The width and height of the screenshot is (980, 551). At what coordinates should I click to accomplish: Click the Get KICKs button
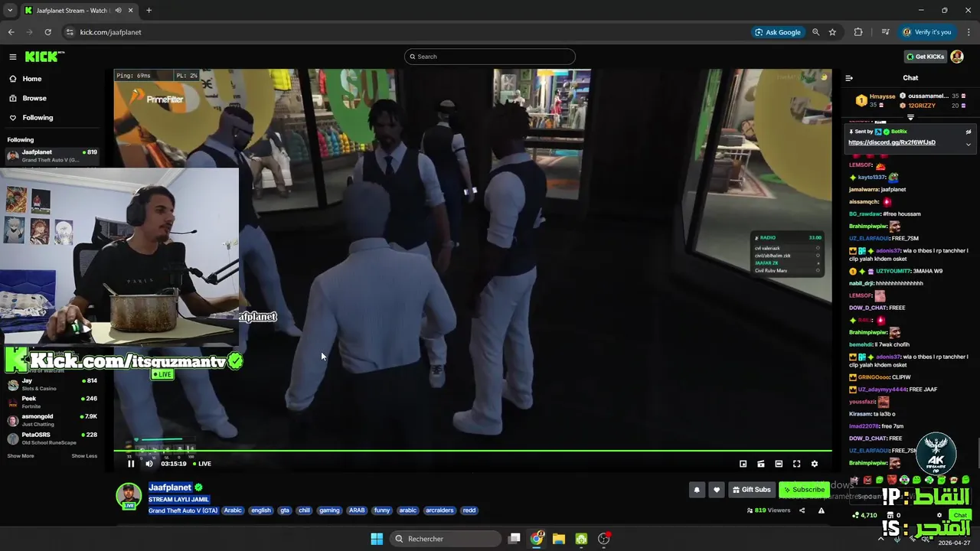coord(925,57)
